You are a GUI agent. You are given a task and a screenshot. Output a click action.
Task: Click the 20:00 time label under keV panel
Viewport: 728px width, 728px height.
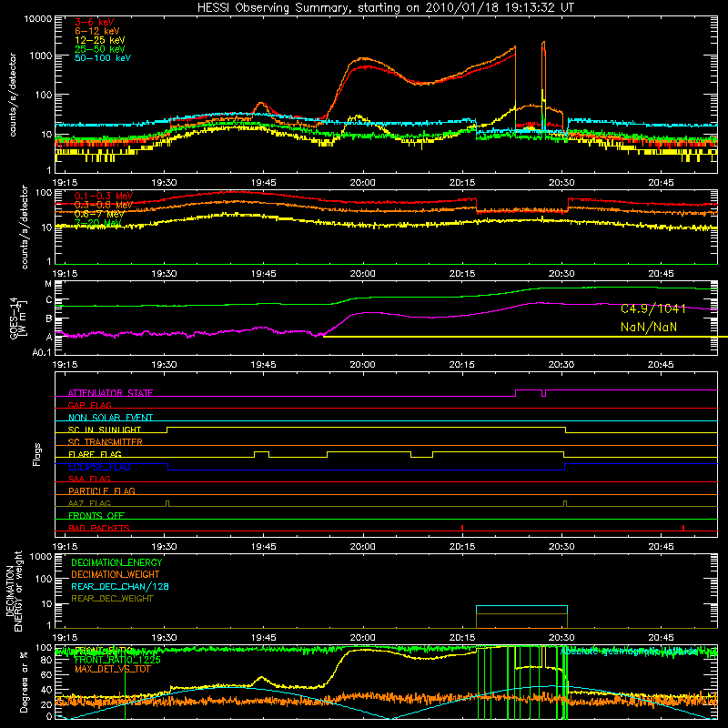point(362,183)
